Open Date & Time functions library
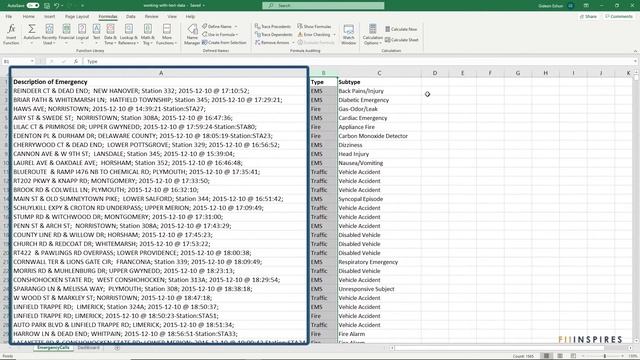The width and height of the screenshot is (640, 360). tap(110, 34)
